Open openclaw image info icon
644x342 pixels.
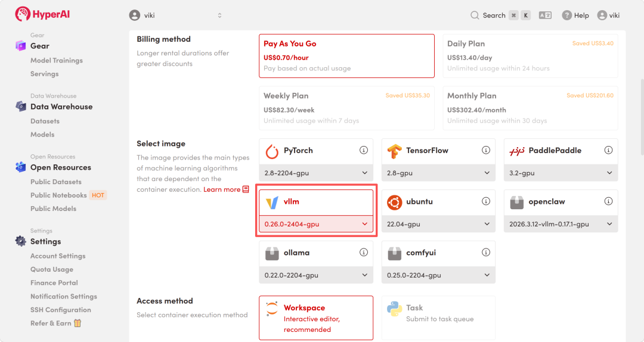608,201
